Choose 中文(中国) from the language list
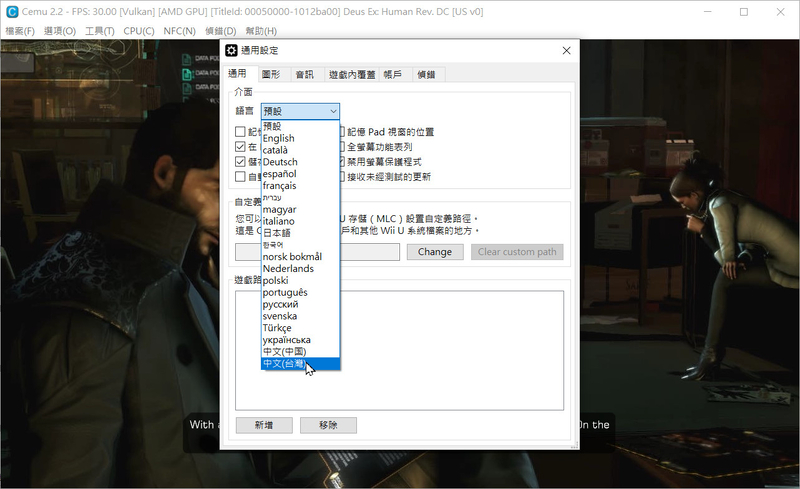 coord(300,351)
